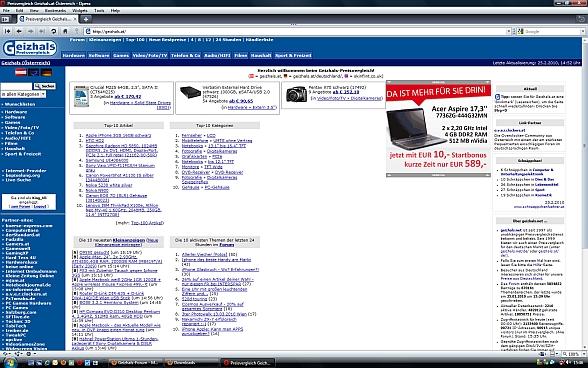Go to the browser Home icon
This screenshot has height=368, width=588.
[x=65, y=32]
